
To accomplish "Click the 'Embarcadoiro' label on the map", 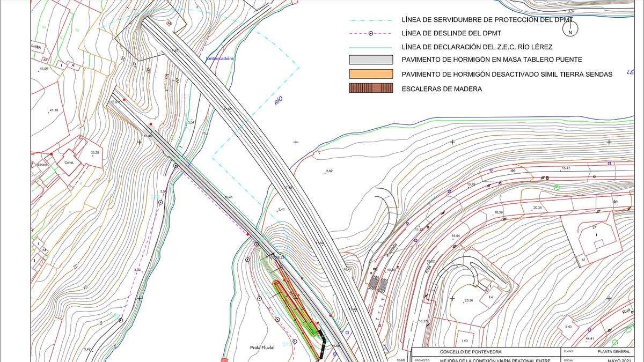I will pos(220,58).
